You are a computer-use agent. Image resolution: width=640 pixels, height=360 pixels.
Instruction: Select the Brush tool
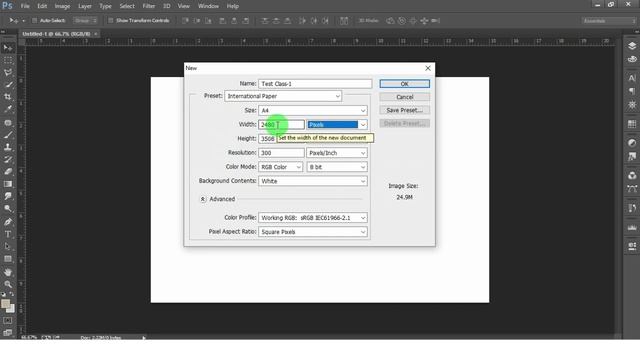tap(8, 135)
